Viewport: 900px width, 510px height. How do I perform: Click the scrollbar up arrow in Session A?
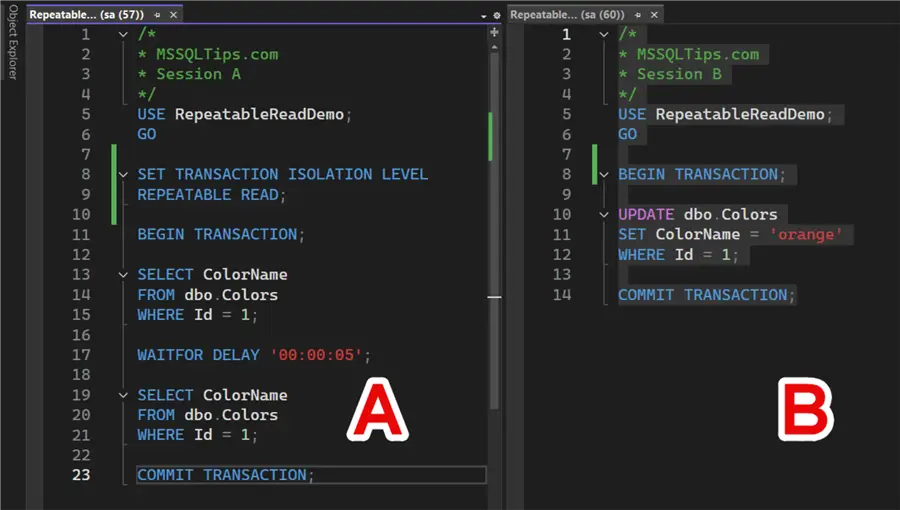tap(494, 47)
